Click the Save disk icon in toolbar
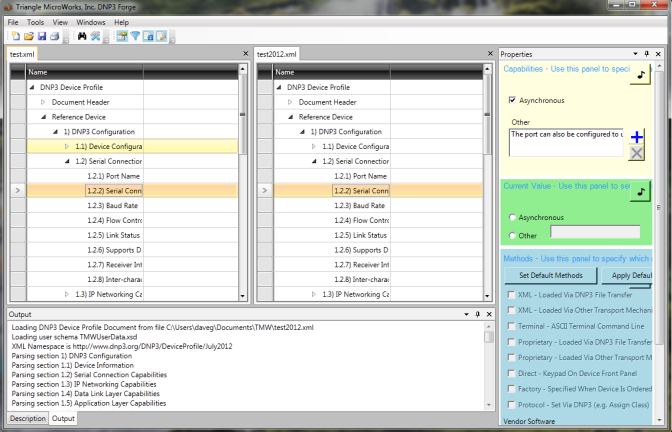Image resolution: width=672 pixels, height=432 pixels. [x=42, y=36]
